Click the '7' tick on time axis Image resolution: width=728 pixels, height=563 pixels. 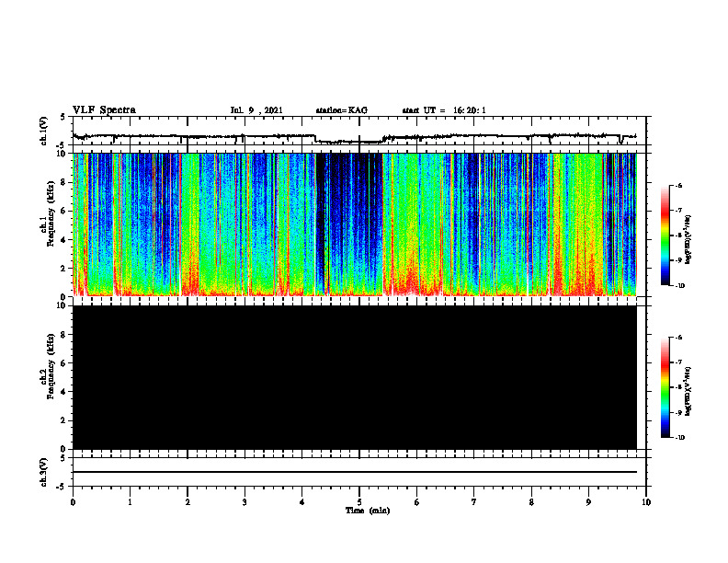[x=474, y=502]
